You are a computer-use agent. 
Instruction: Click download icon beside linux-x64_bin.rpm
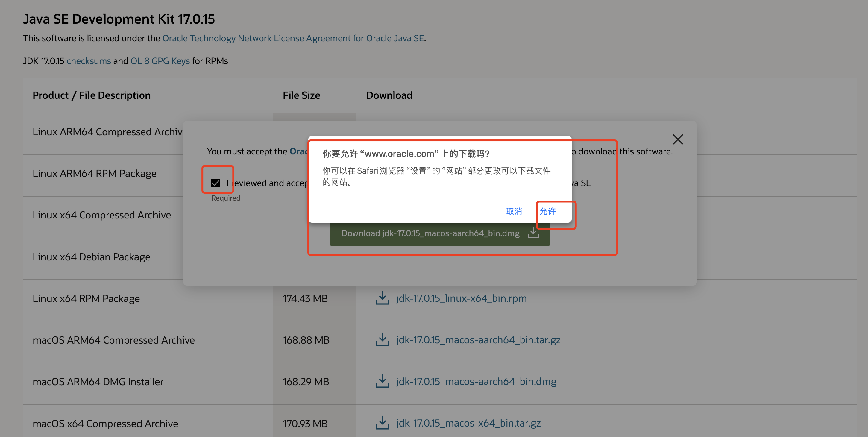click(382, 298)
